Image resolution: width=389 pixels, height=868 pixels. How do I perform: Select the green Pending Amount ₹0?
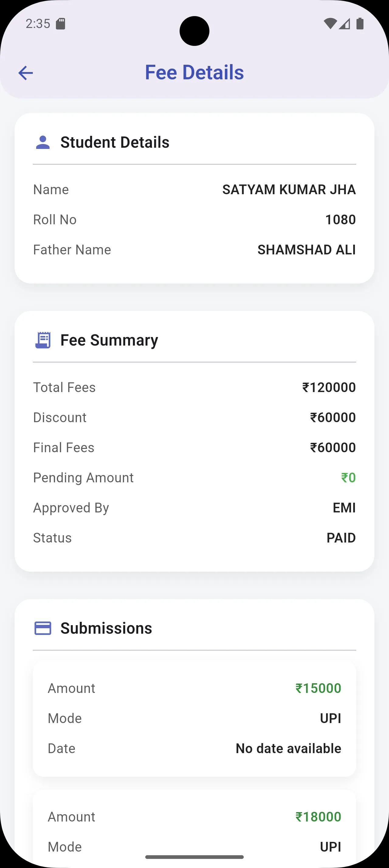348,478
